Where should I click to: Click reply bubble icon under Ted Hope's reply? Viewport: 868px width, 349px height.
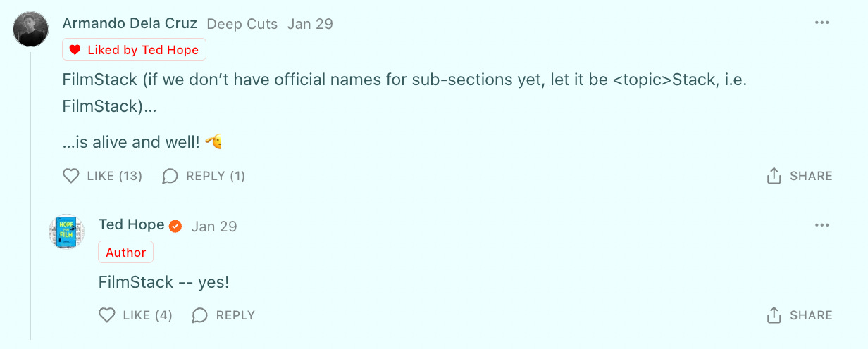pos(200,315)
